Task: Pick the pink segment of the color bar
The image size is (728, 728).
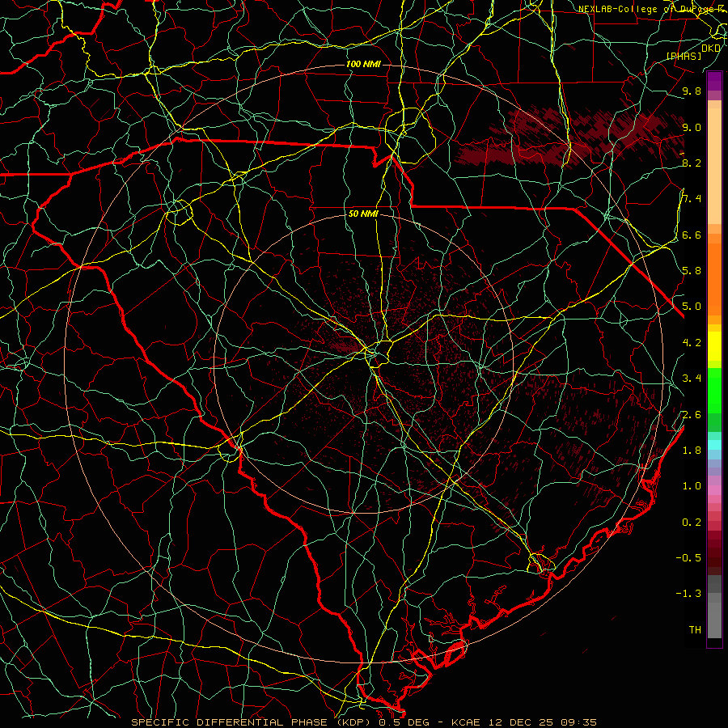Action: [x=714, y=490]
